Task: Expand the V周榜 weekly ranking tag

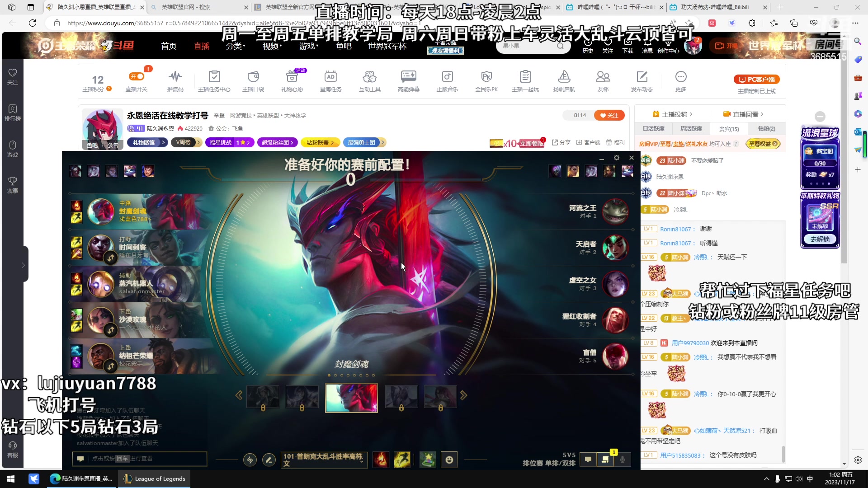Action: 186,142
